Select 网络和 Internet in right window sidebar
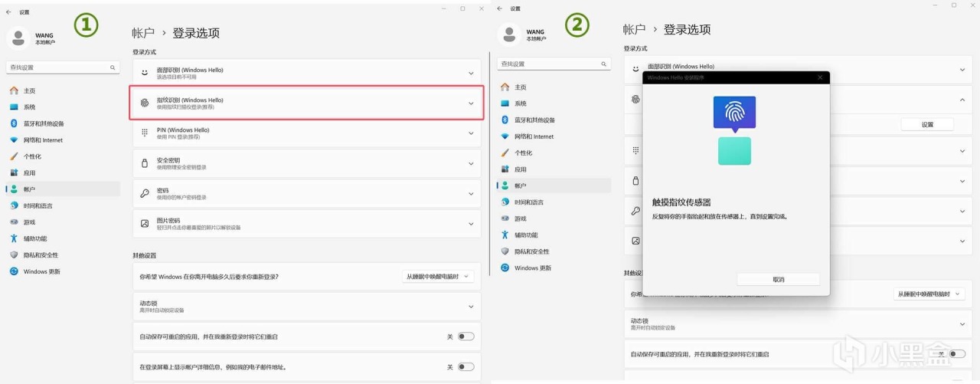980x384 pixels. pyautogui.click(x=554, y=136)
